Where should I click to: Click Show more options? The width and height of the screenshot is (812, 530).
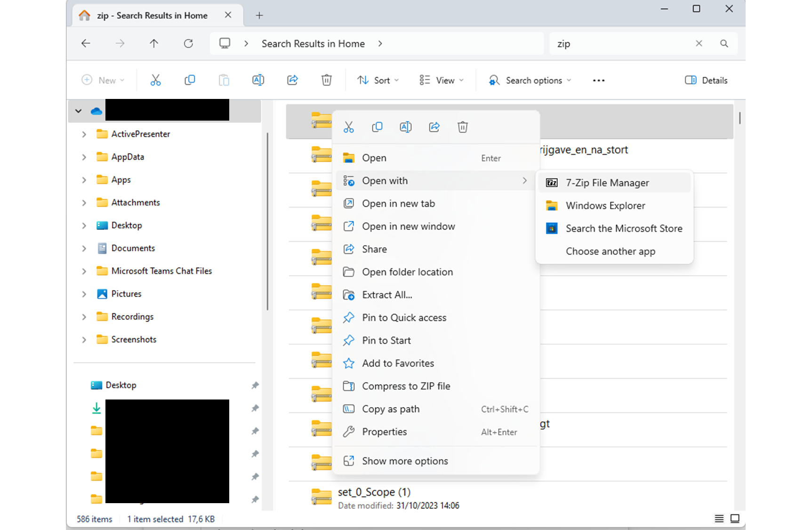pyautogui.click(x=405, y=461)
